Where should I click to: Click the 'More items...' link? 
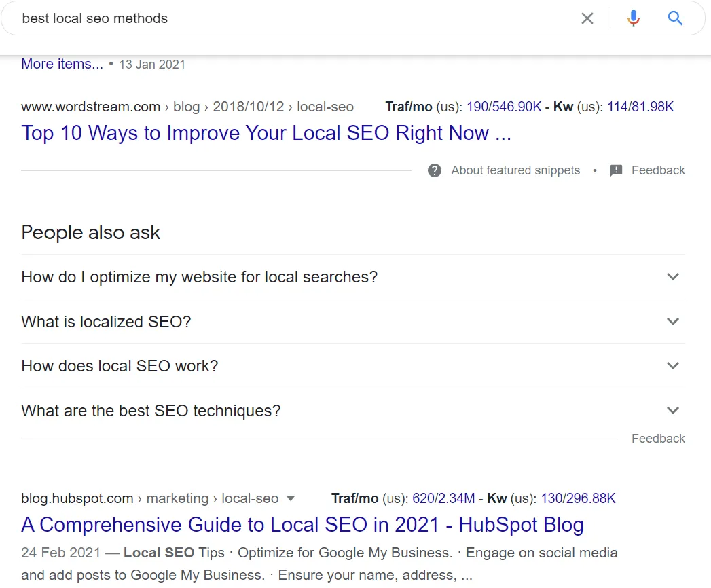pyautogui.click(x=62, y=64)
